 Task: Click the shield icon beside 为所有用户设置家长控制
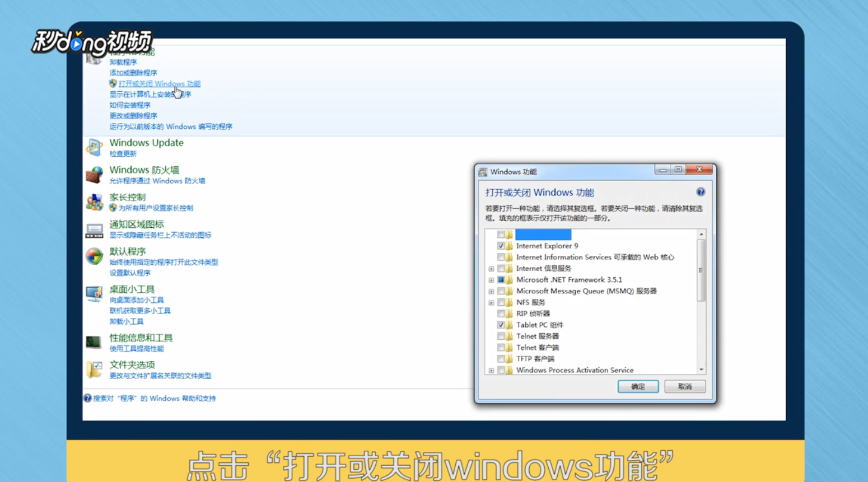pos(113,208)
